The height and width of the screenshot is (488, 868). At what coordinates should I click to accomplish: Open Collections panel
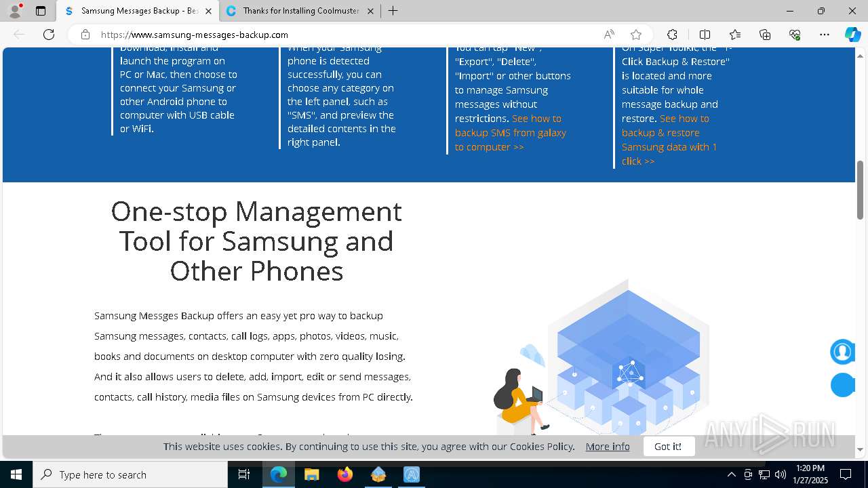pyautogui.click(x=765, y=35)
